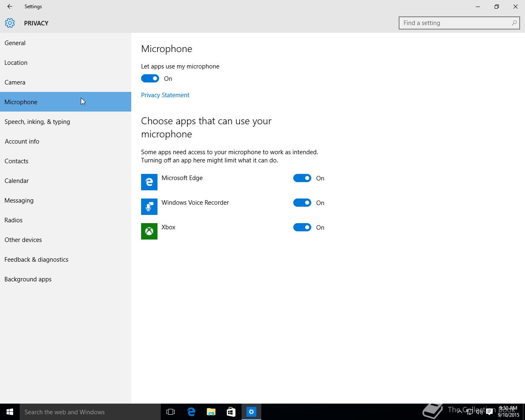This screenshot has height=420, width=525.
Task: Go back using the back arrow
Action: tap(9, 7)
